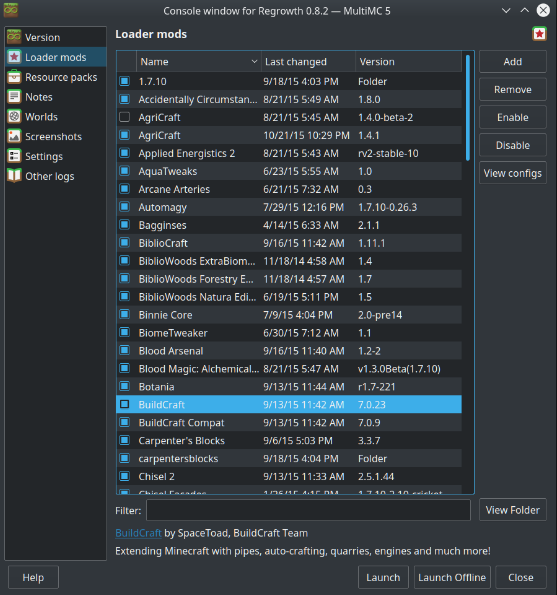The width and height of the screenshot is (557, 595).
Task: Toggle the Bagginses checkbox
Action: [x=124, y=225]
